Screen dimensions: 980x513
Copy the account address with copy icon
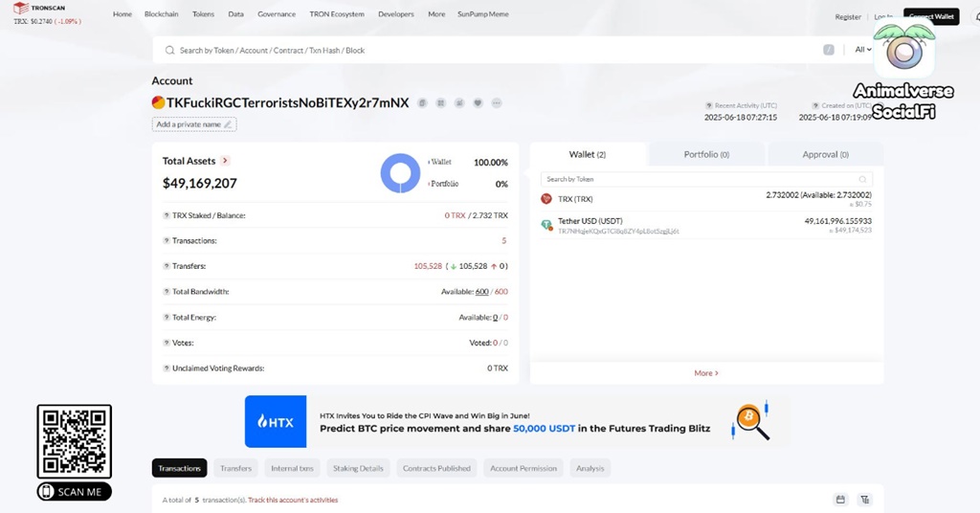click(x=422, y=102)
